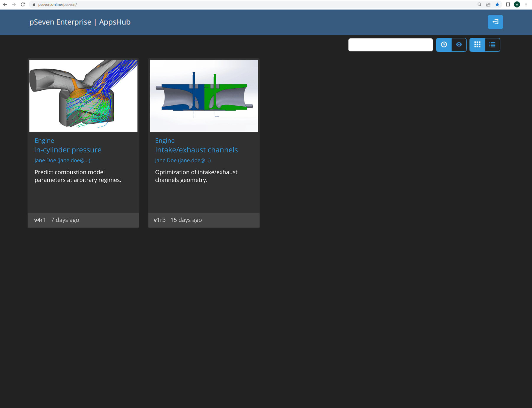Go back with the browser back arrow
The image size is (532, 408).
[5, 4]
